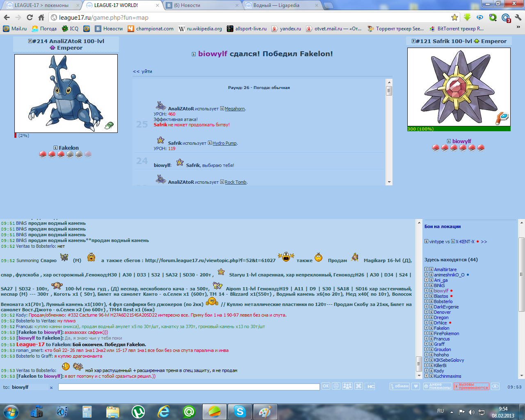525x420 pixels.
Task: Open the championat.com bookmark
Action: (x=151, y=29)
